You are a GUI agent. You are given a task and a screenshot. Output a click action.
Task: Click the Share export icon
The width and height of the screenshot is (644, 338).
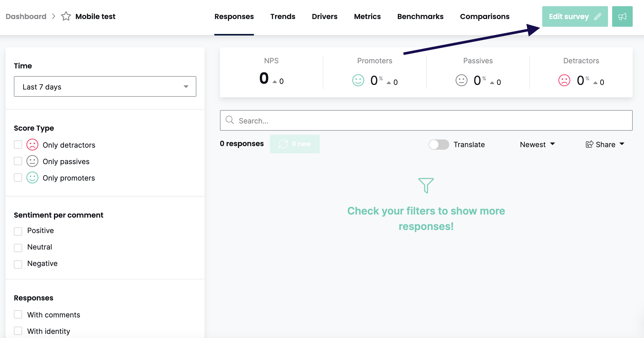point(589,144)
